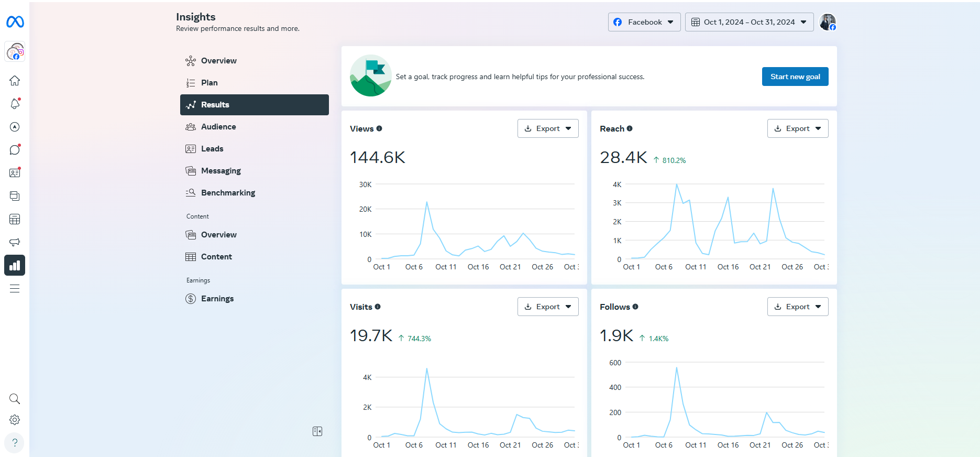Viewport: 980px width, 457px height.
Task: Select Audience in the Insights menu
Action: tap(218, 127)
